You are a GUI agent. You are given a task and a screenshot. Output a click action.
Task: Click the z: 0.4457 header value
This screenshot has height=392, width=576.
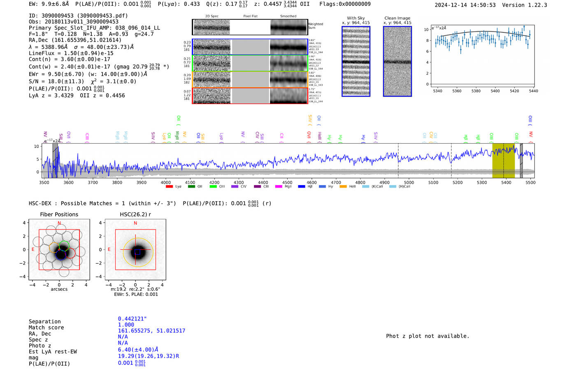tap(282, 4)
